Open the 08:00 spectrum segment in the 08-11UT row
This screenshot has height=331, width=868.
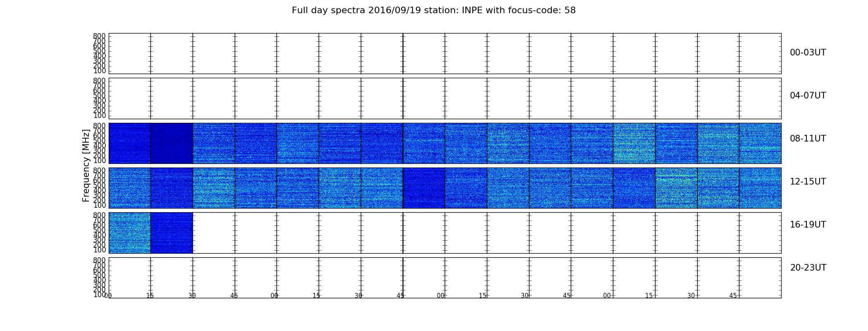(x=129, y=143)
